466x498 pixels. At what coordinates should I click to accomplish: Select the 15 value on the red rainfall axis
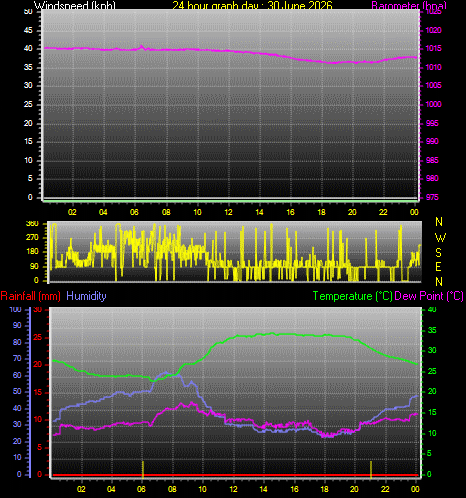pyautogui.click(x=38, y=393)
